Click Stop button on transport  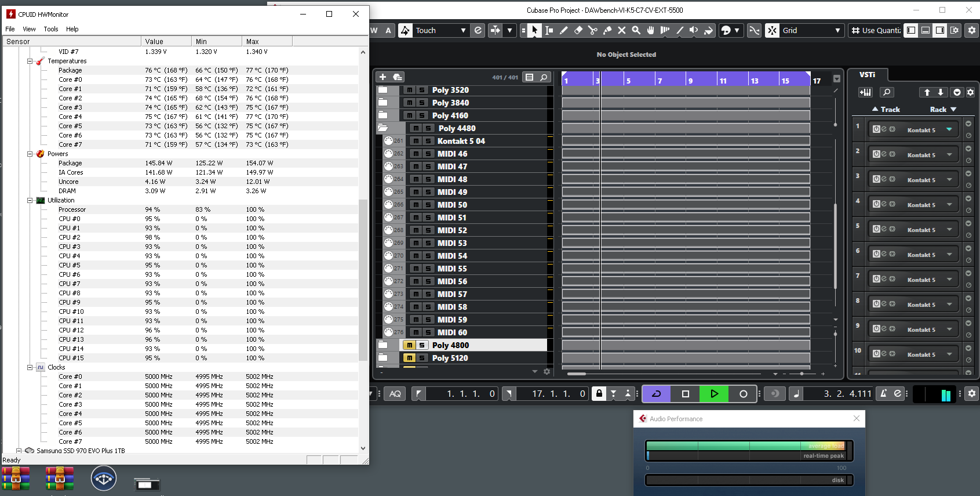(686, 393)
